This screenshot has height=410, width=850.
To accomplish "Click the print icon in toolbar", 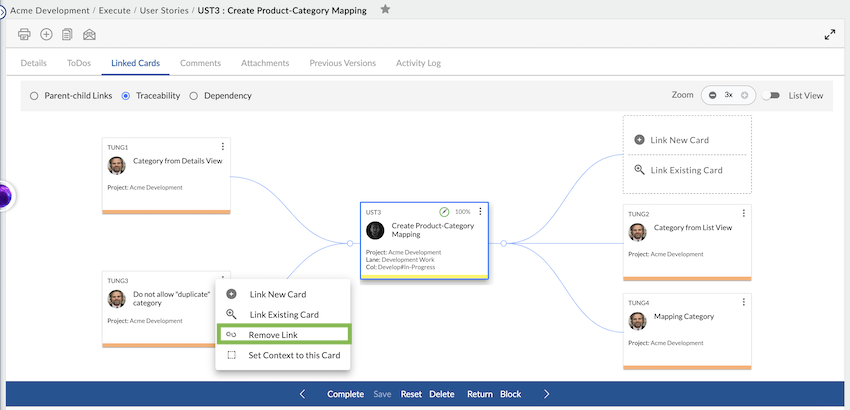I will [25, 35].
